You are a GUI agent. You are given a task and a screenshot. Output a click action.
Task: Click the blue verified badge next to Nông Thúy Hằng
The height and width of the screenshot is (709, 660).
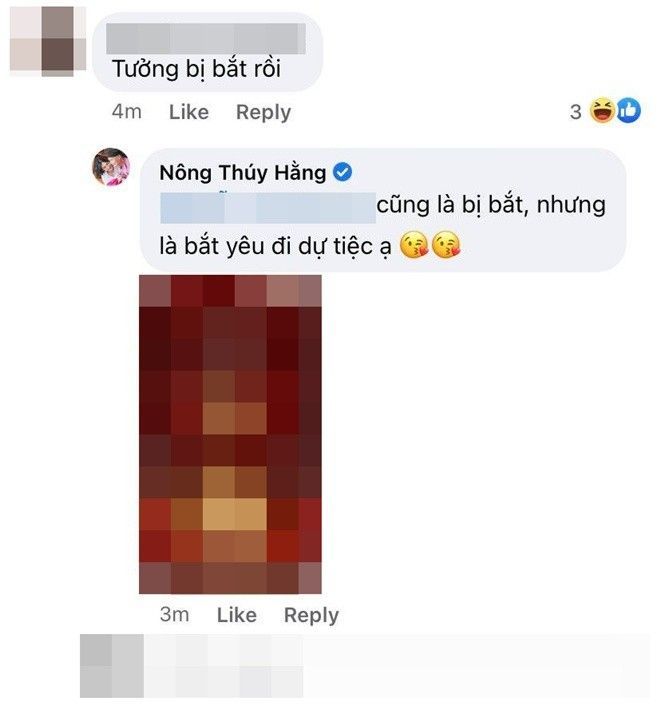(343, 172)
